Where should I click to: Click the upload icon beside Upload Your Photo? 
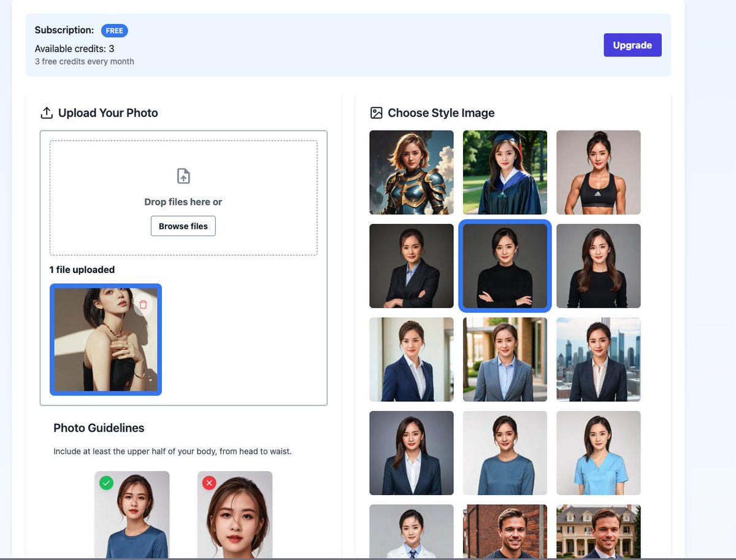point(47,113)
